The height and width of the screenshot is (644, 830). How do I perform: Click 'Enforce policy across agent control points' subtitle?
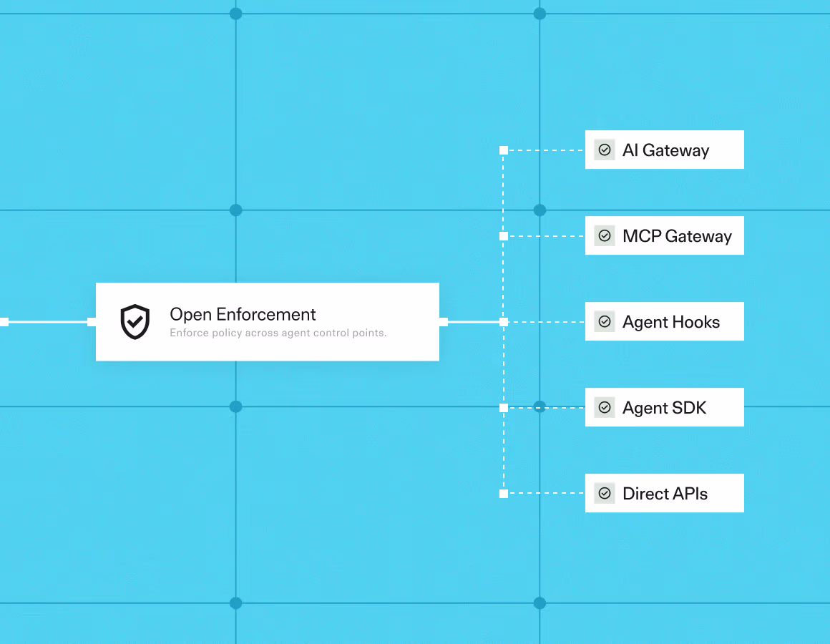278,333
